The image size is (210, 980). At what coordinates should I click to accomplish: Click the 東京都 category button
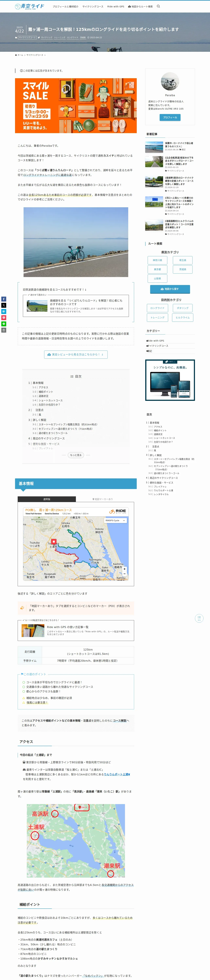tap(157, 269)
